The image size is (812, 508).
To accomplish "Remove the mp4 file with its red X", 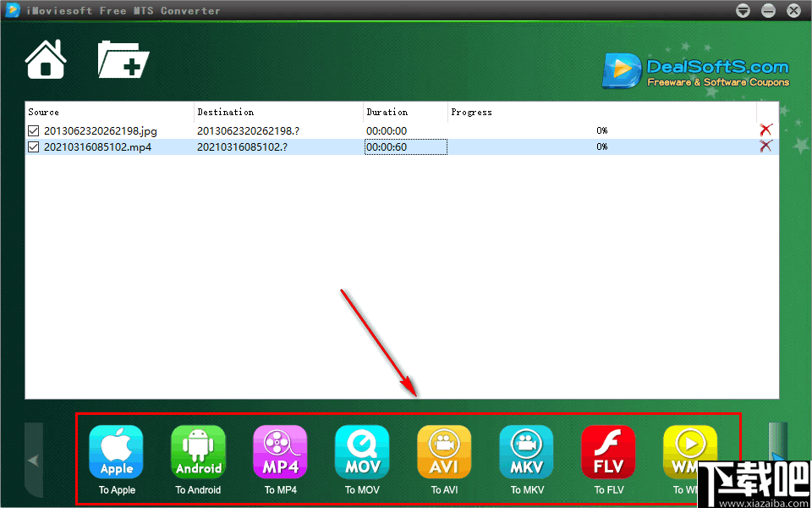I will coord(765,146).
